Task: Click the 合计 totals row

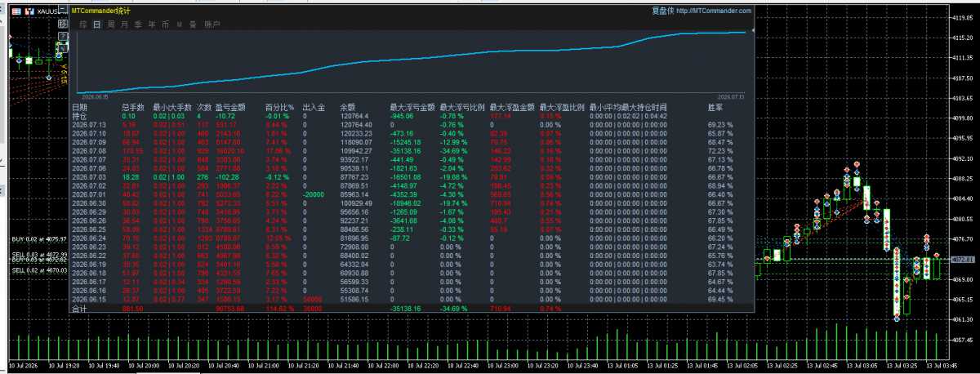Action: [404, 309]
